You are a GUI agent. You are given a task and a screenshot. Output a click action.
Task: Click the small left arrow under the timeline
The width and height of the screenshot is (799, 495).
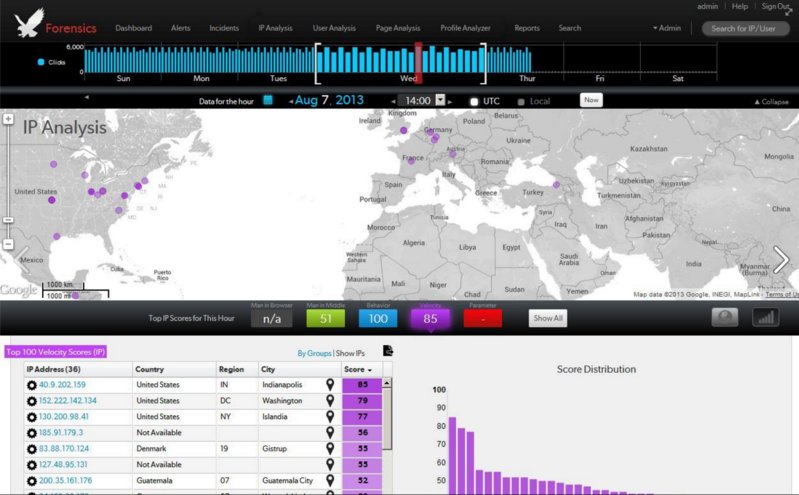[87, 97]
